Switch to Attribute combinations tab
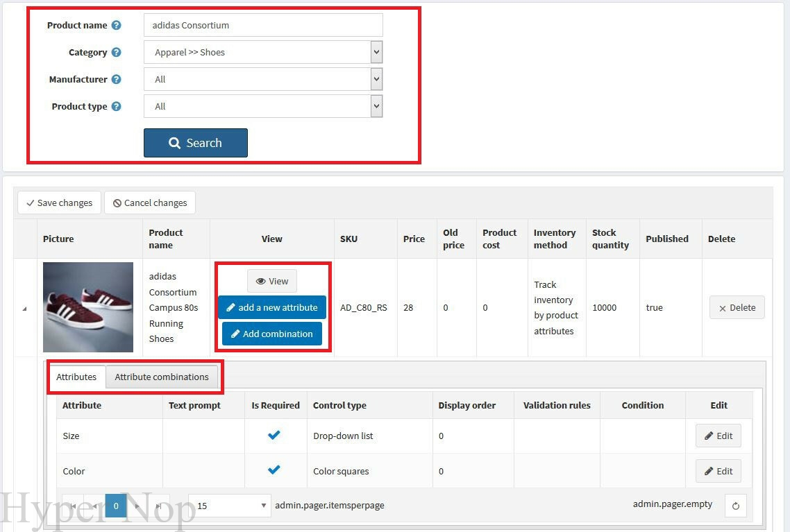 162,377
